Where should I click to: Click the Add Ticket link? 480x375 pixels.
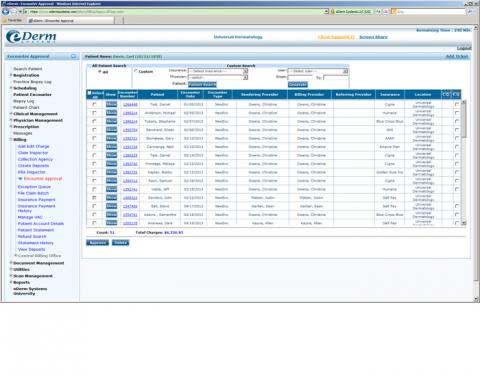click(457, 57)
